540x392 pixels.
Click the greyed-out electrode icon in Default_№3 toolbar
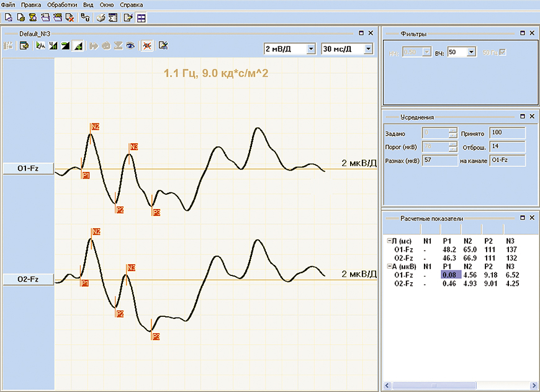pyautogui.click(x=7, y=46)
